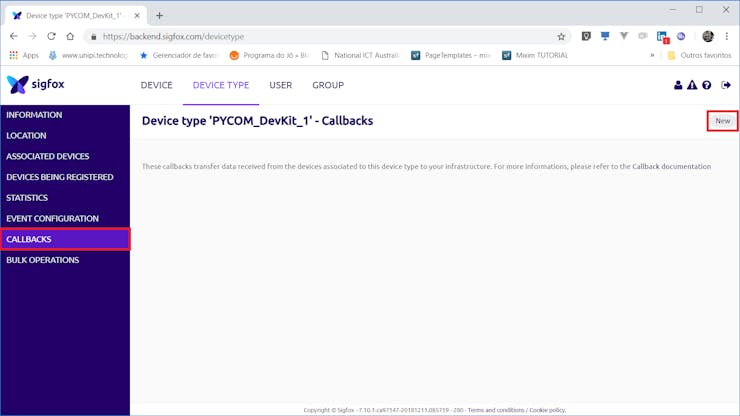Go back with browser back arrow
Viewport: 740px width, 416px height.
[x=14, y=36]
